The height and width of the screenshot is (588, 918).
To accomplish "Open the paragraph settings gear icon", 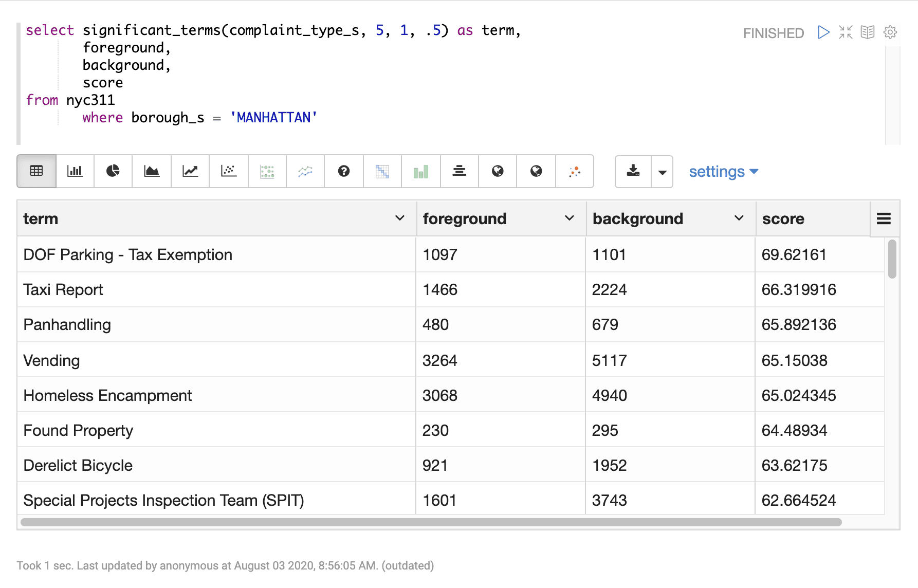I will [890, 32].
